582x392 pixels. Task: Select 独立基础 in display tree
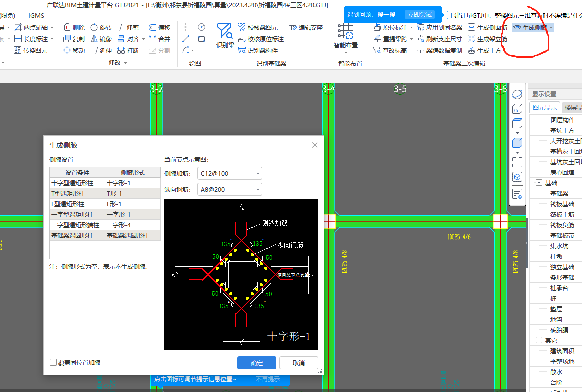[562, 267]
